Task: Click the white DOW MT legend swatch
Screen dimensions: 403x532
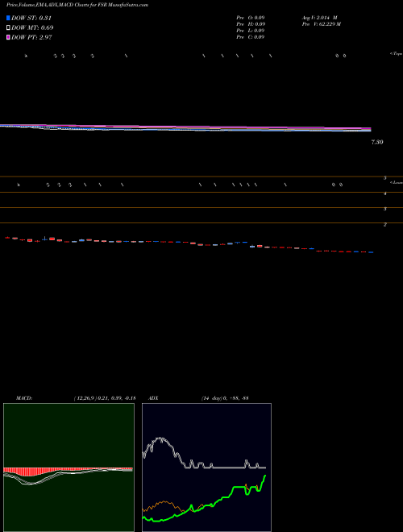Action: (8, 27)
